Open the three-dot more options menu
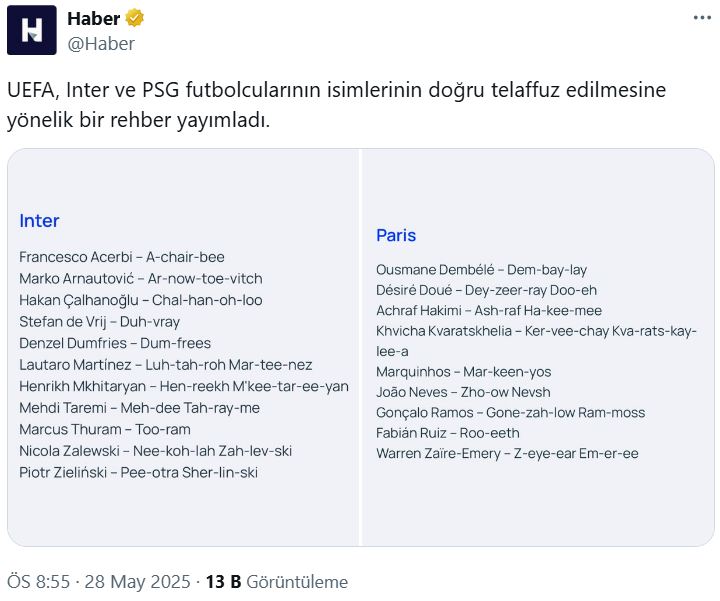This screenshot has width=720, height=601. (x=702, y=18)
